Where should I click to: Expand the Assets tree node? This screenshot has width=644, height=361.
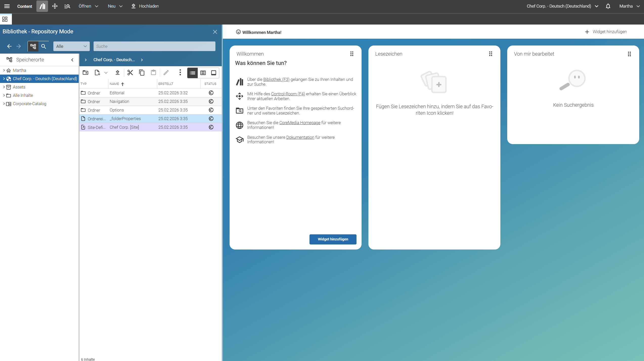tap(4, 87)
